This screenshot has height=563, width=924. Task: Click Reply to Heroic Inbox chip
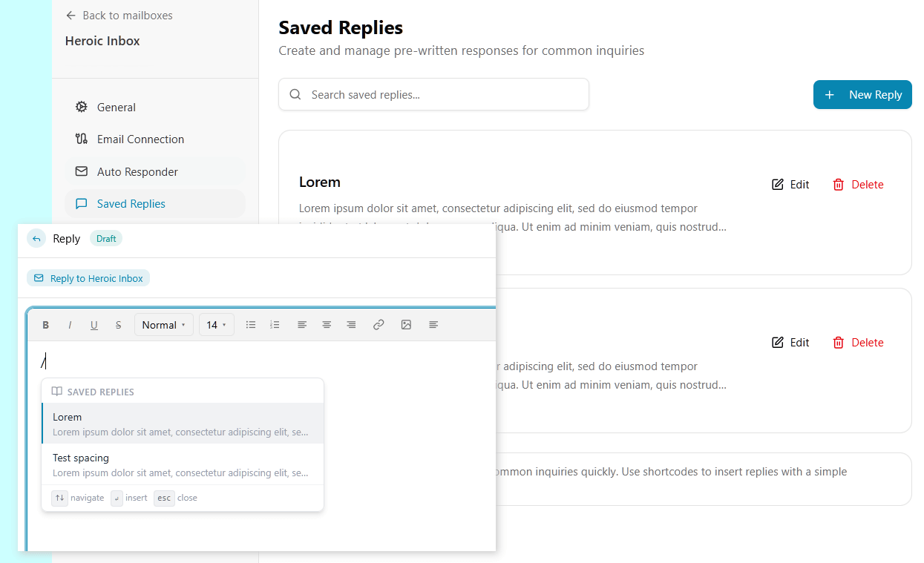click(88, 278)
